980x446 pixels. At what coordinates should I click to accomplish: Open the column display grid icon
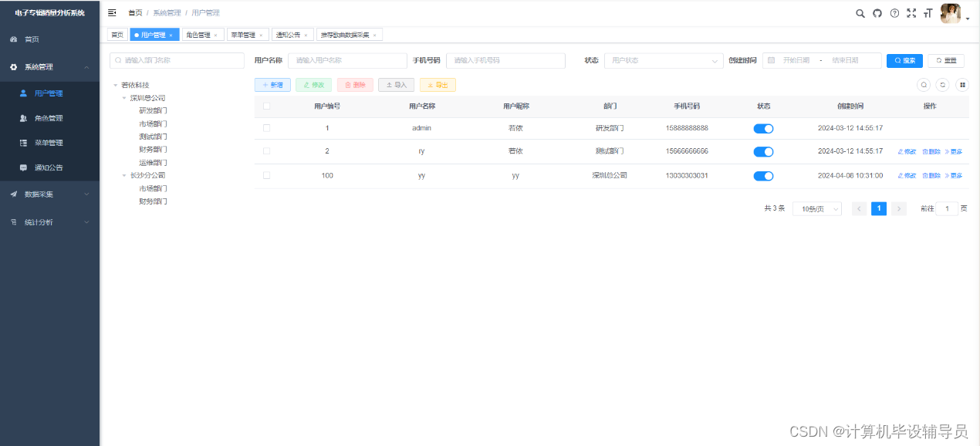pyautogui.click(x=961, y=85)
